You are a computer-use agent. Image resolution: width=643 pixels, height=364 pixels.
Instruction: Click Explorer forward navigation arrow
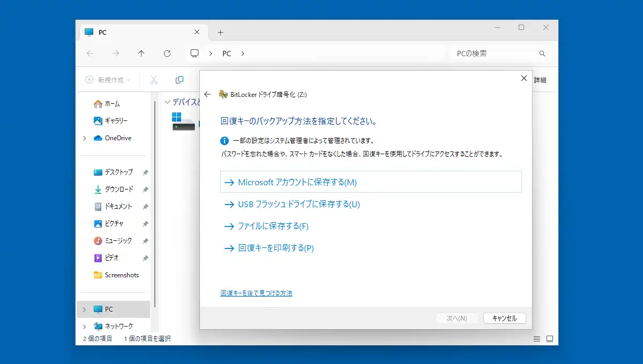click(x=115, y=54)
